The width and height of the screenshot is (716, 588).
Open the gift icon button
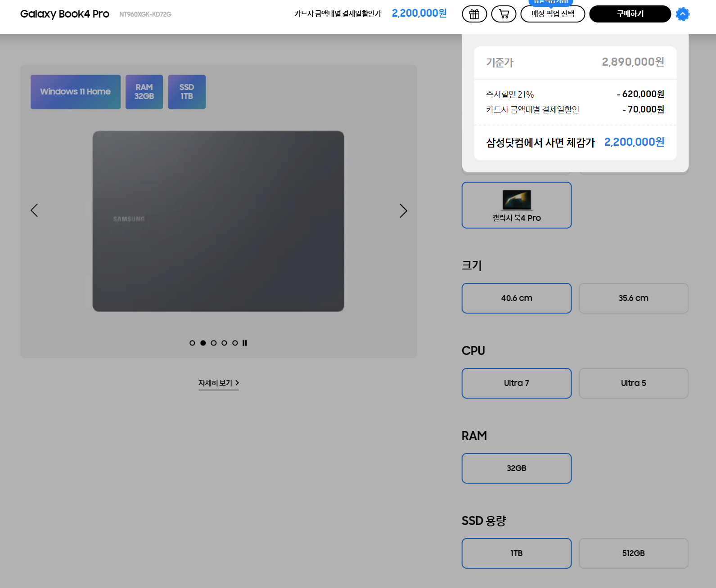(474, 14)
